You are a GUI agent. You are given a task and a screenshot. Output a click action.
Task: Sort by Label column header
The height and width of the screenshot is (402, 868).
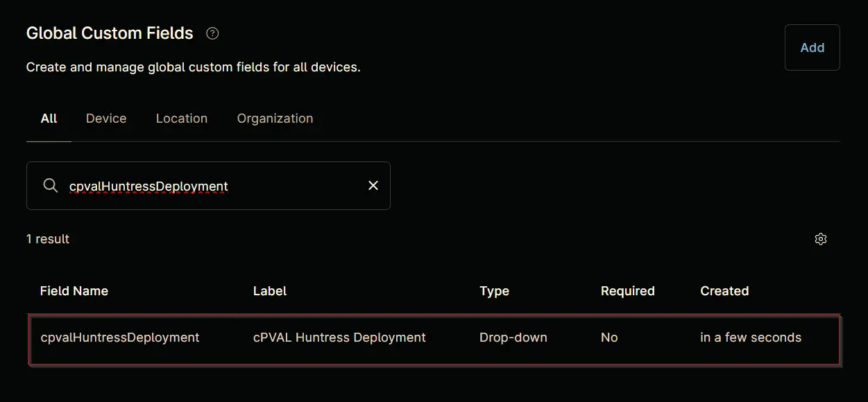(x=270, y=291)
